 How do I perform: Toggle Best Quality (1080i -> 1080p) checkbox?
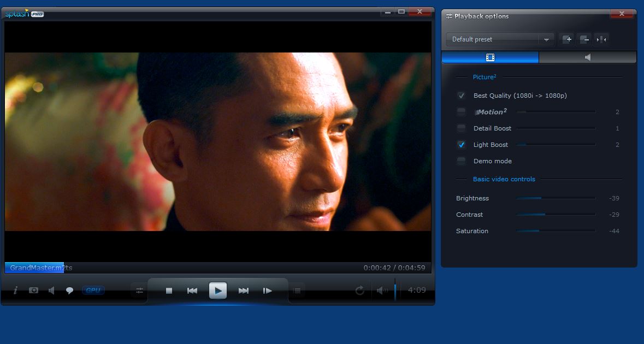click(x=461, y=96)
